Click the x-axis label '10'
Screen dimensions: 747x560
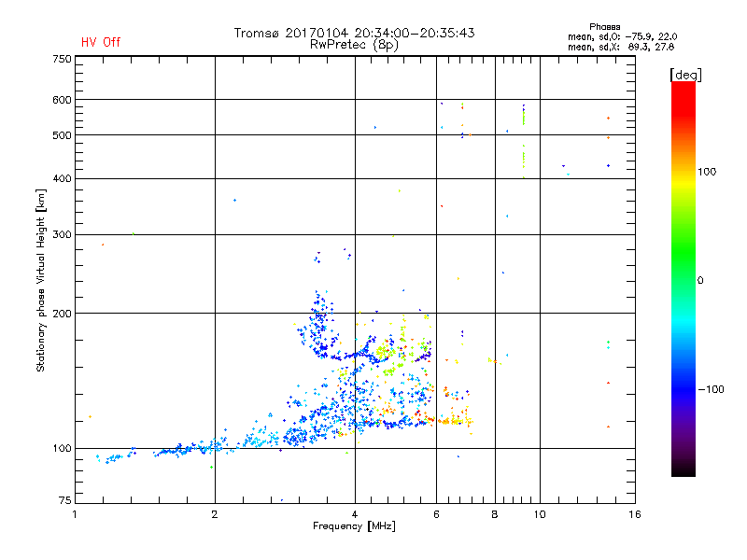540,514
